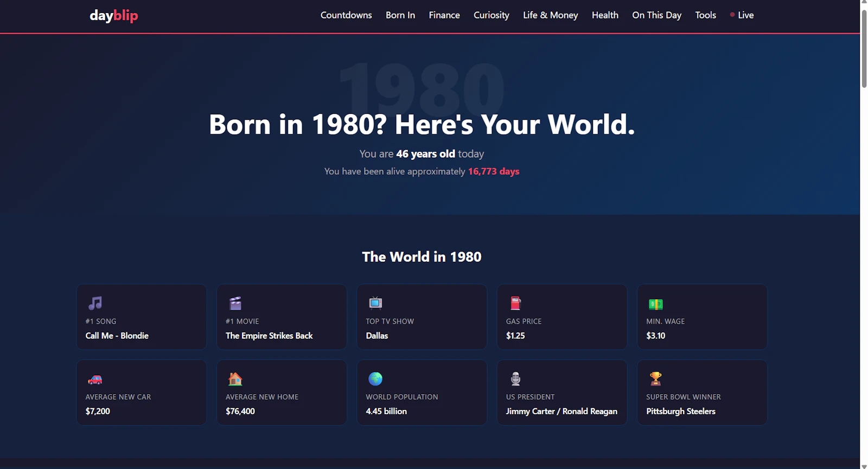This screenshot has height=469, width=868.
Task: Open the On This Day menu
Action: tap(656, 15)
